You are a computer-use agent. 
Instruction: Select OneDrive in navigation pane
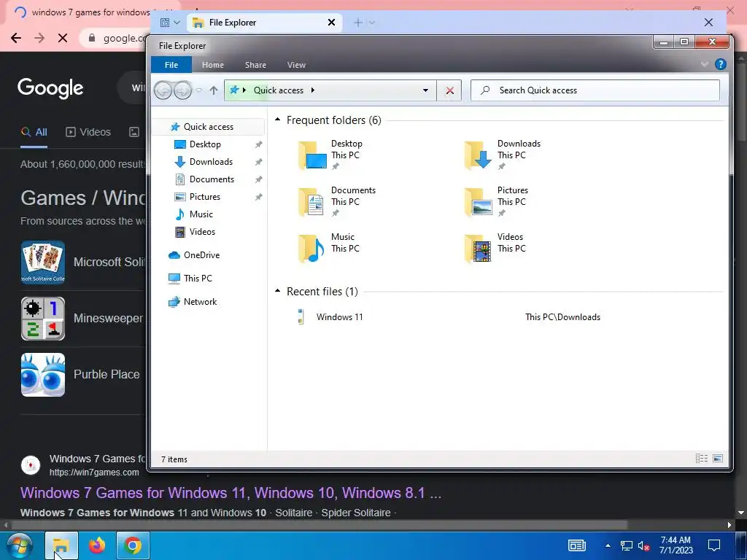pyautogui.click(x=201, y=255)
